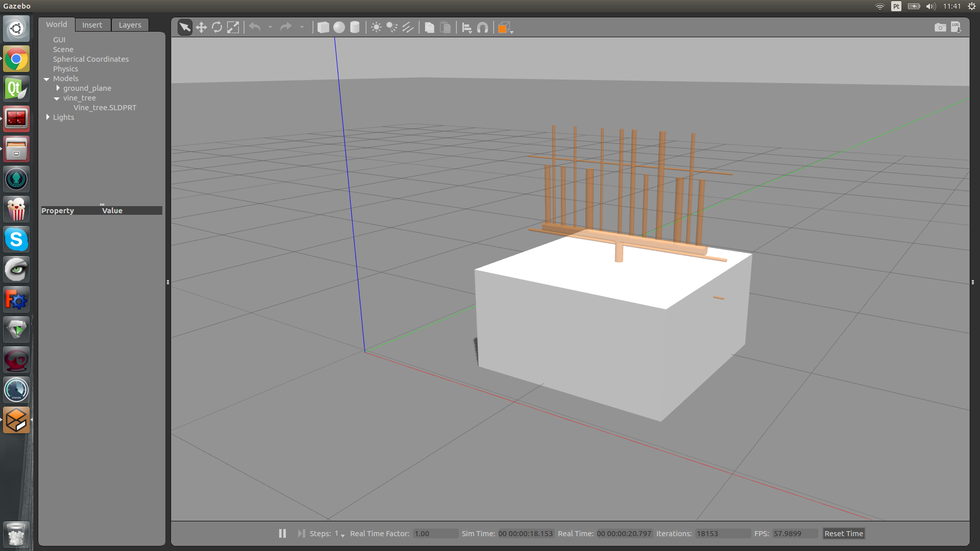Click the paste icon in toolbar
This screenshot has height=551, width=980.
tap(445, 28)
